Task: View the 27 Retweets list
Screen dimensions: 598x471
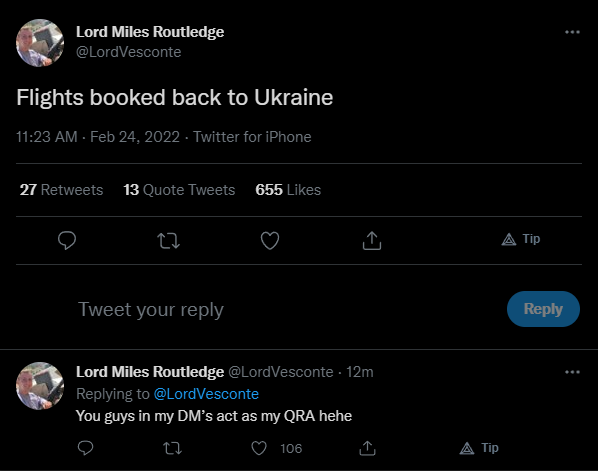Action: tap(61, 190)
